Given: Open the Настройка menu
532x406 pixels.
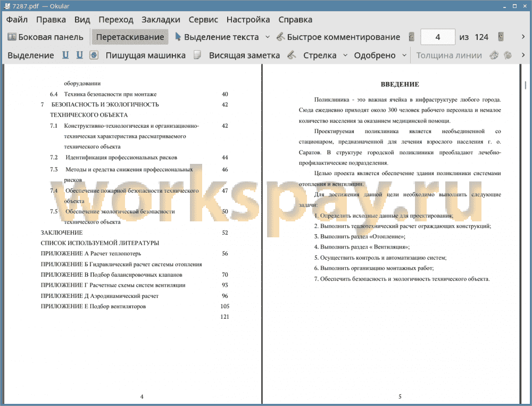Looking at the screenshot, I should [248, 20].
